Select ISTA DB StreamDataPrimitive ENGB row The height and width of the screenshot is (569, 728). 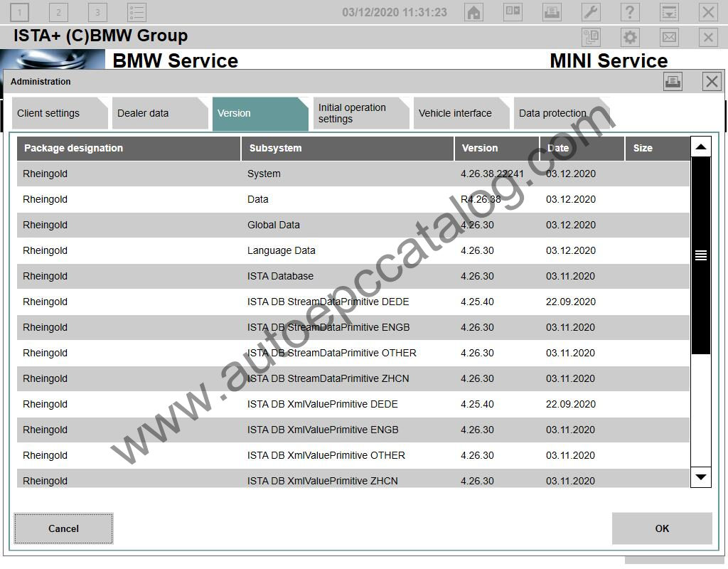click(x=353, y=327)
